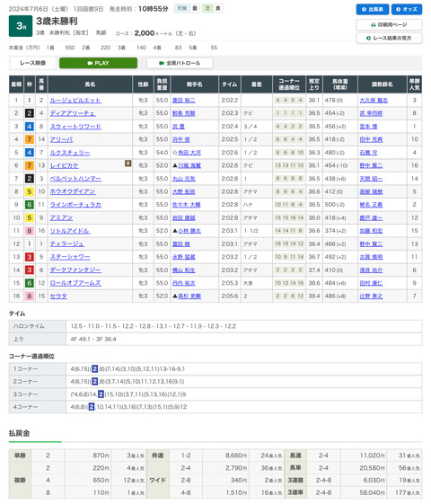Open the オッズ odds page

click(407, 9)
